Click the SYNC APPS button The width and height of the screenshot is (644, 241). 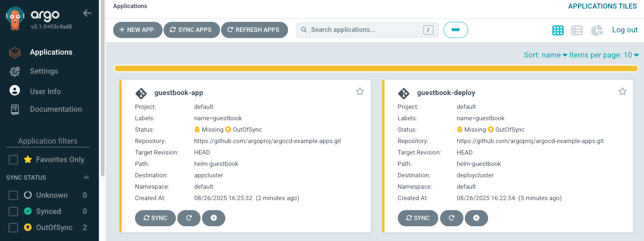pos(191,30)
